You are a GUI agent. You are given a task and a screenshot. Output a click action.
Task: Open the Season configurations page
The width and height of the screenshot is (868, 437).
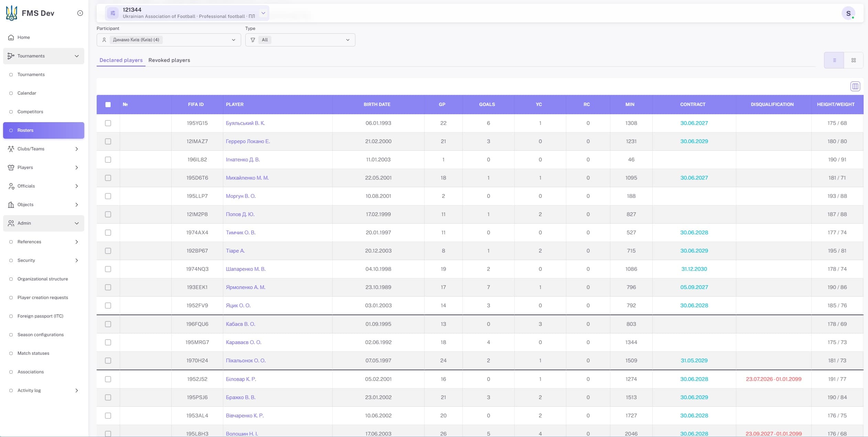click(41, 334)
